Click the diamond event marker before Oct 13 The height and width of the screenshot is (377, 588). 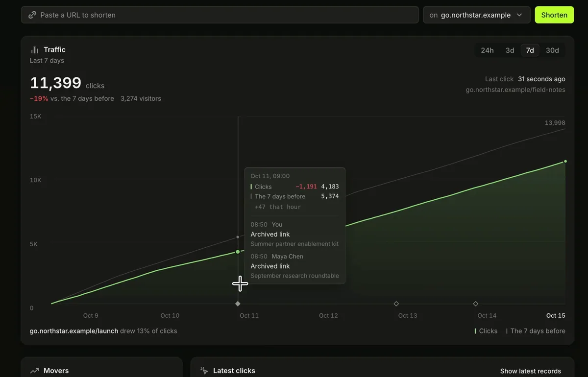396,304
